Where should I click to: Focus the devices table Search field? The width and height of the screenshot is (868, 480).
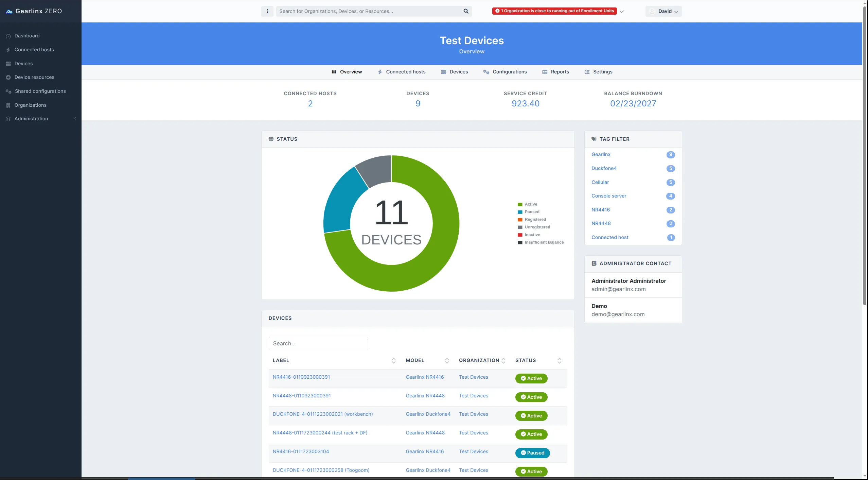coord(318,343)
